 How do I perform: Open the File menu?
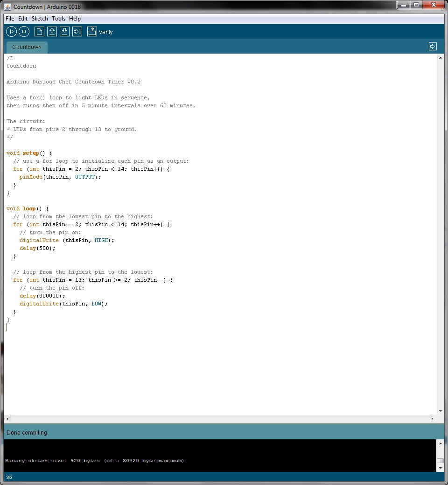[x=10, y=19]
